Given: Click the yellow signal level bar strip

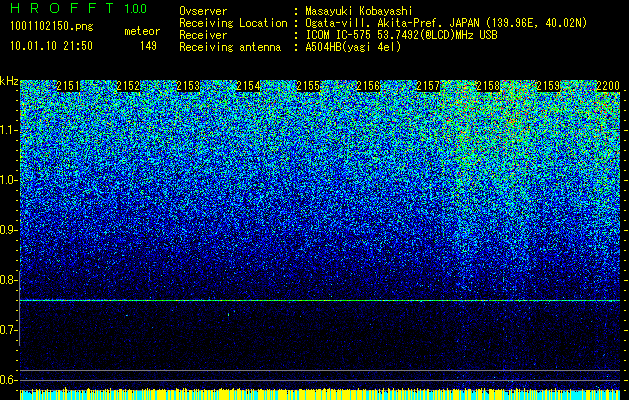Looking at the screenshot, I should point(320,394).
